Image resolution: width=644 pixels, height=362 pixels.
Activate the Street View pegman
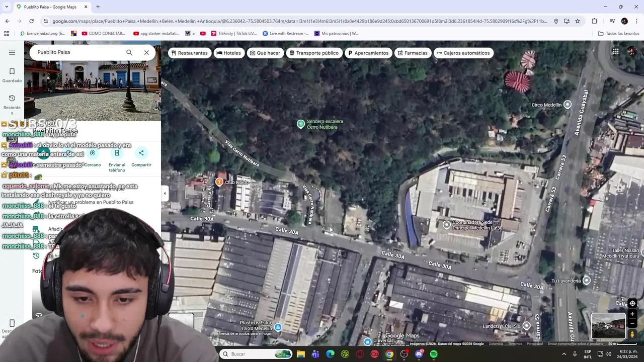(632, 334)
